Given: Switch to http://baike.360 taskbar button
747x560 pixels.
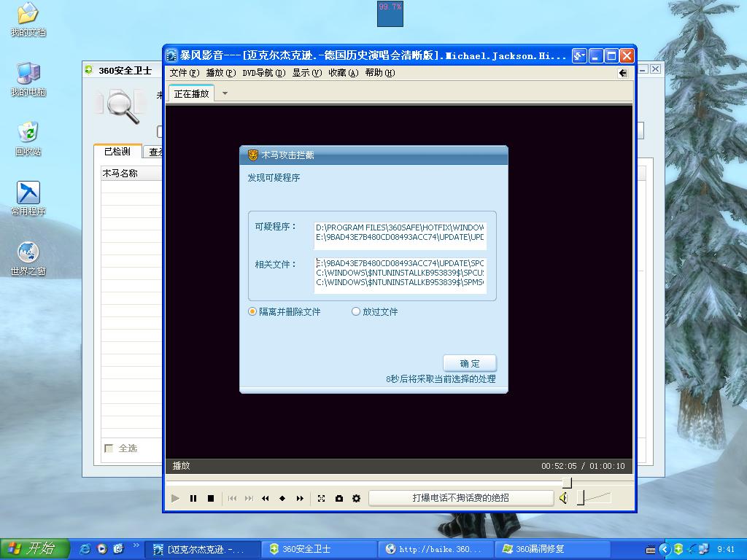Looking at the screenshot, I should 436,550.
